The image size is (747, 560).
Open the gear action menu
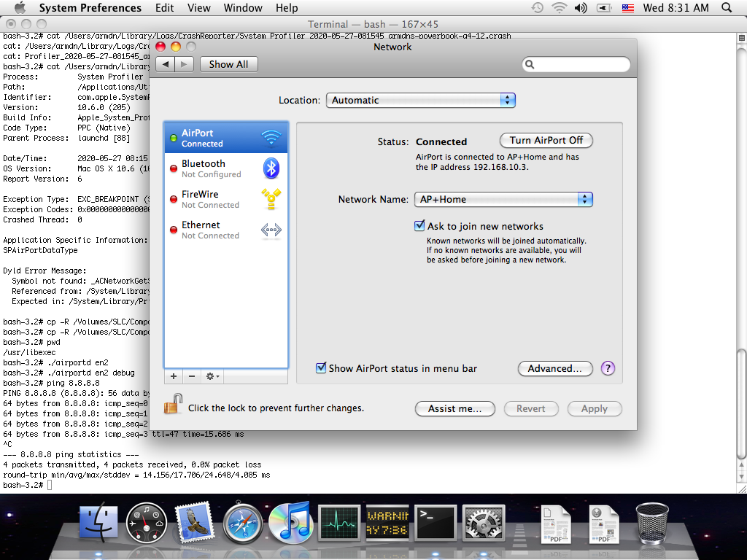[212, 376]
